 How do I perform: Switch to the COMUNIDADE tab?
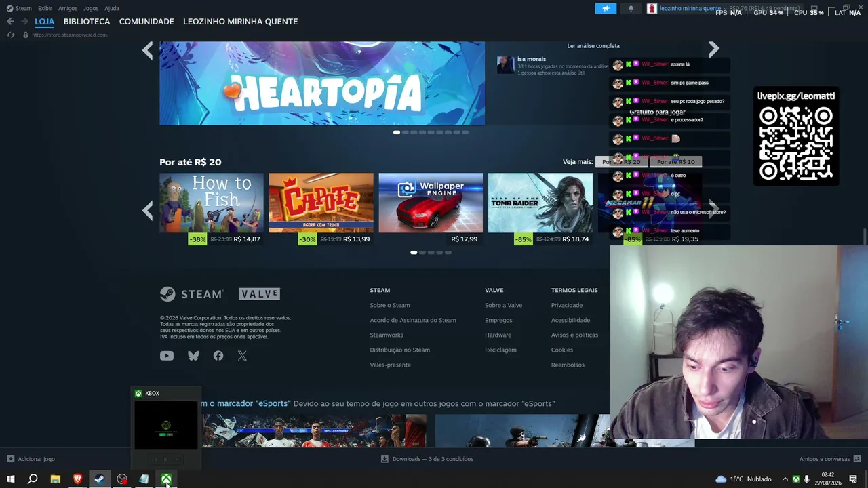[146, 22]
